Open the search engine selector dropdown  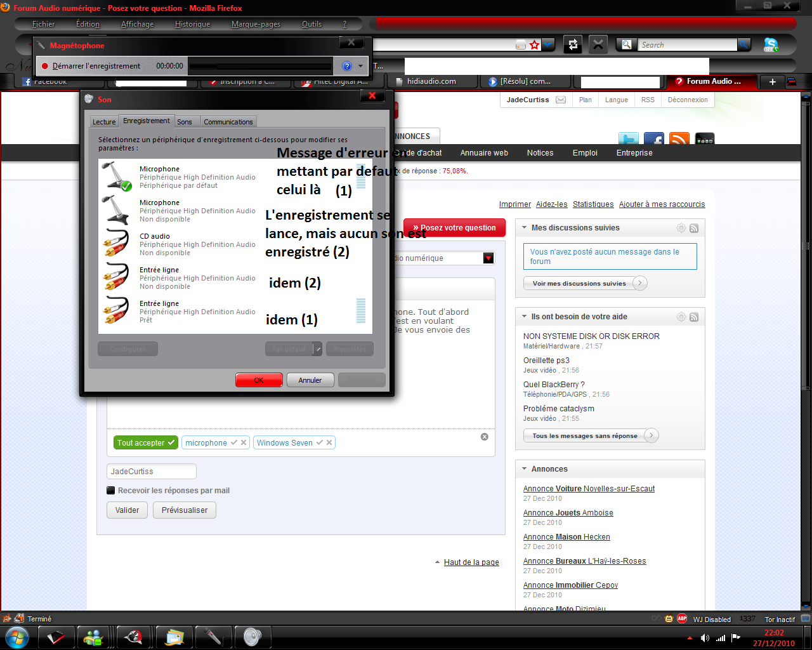[x=627, y=44]
